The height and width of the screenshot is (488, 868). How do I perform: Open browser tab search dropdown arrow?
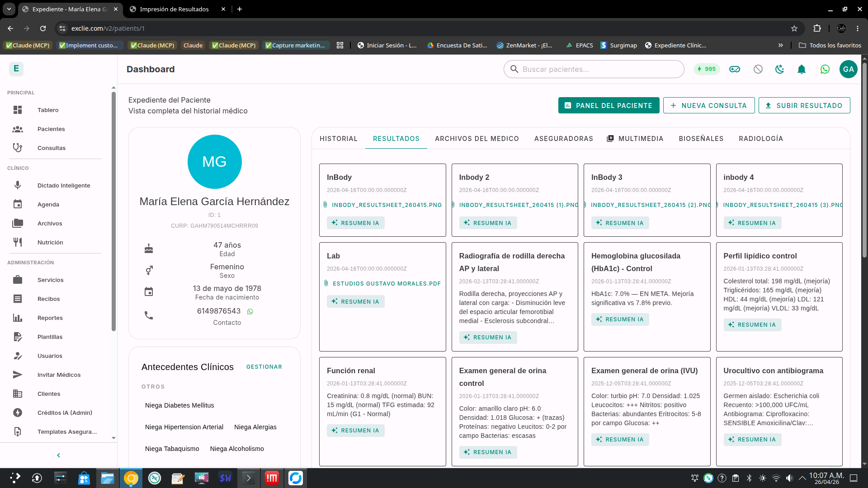coord(9,9)
